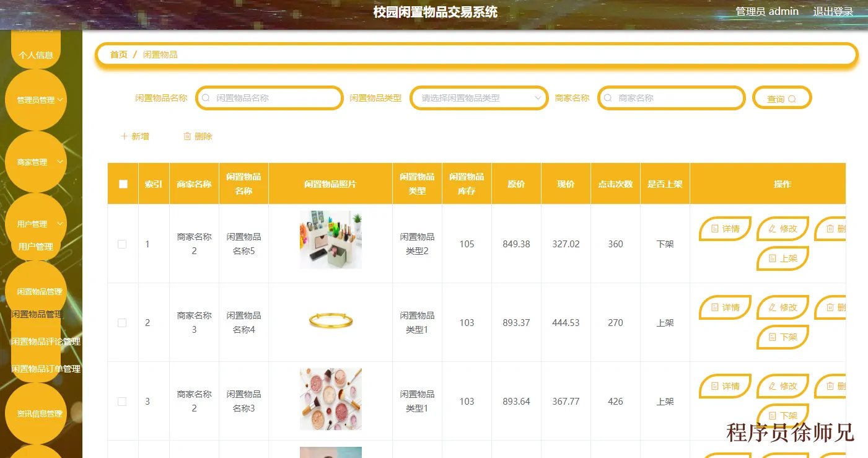Open the desk organizer photo in row 1

coord(331,240)
